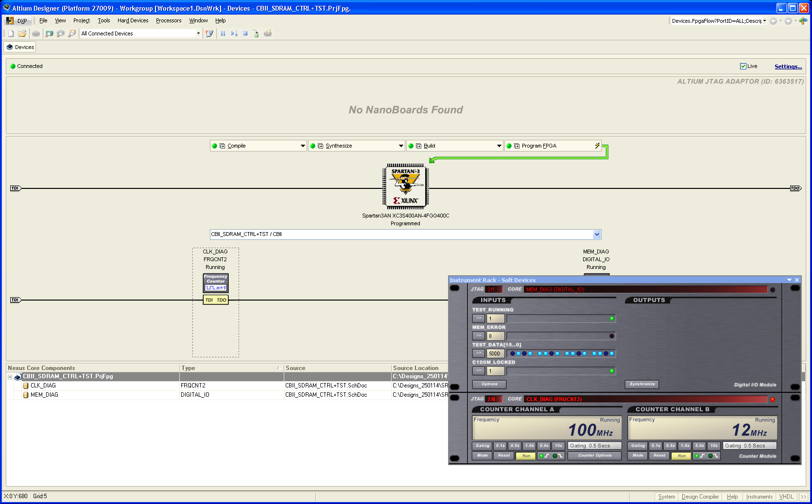
Task: Expand the status bar >> panel button
Action: click(x=803, y=497)
